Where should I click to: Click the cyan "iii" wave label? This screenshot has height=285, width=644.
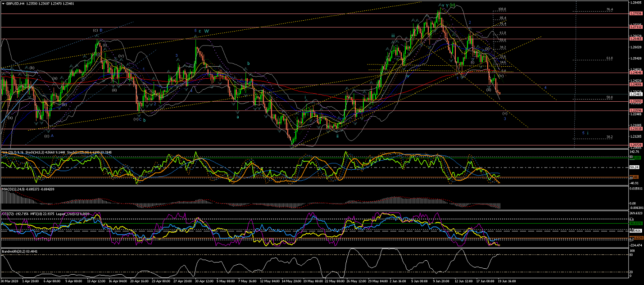click(x=393, y=36)
